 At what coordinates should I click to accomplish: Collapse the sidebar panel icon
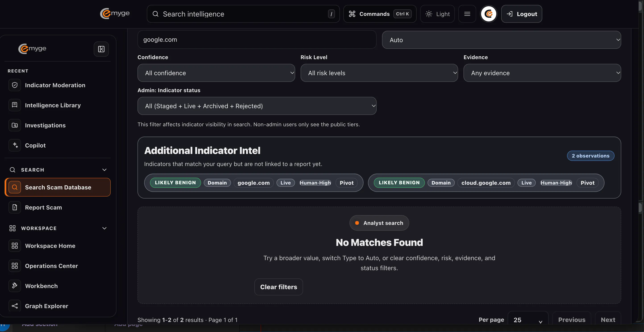[x=101, y=49]
